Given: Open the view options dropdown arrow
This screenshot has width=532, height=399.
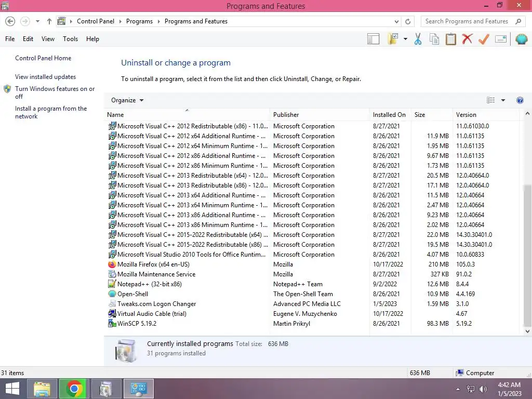Looking at the screenshot, I should pyautogui.click(x=503, y=100).
